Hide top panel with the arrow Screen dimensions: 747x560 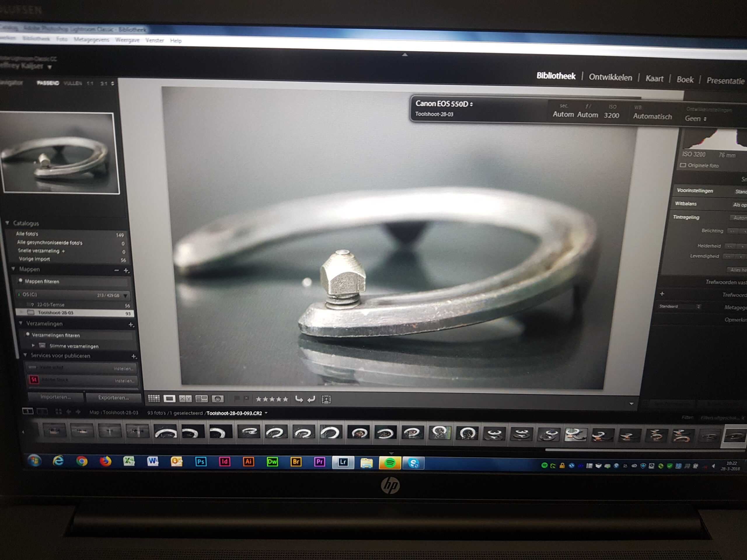click(x=405, y=54)
